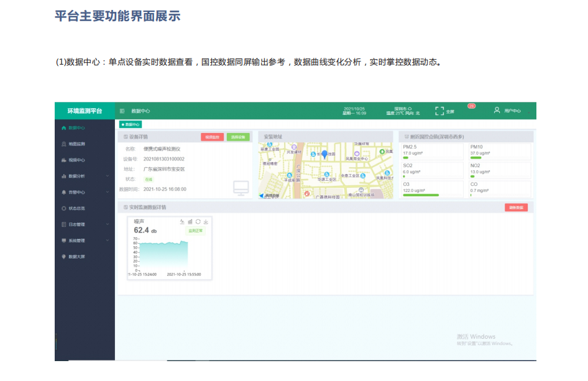Expand the 日志管理 chevron arrow

point(108,224)
